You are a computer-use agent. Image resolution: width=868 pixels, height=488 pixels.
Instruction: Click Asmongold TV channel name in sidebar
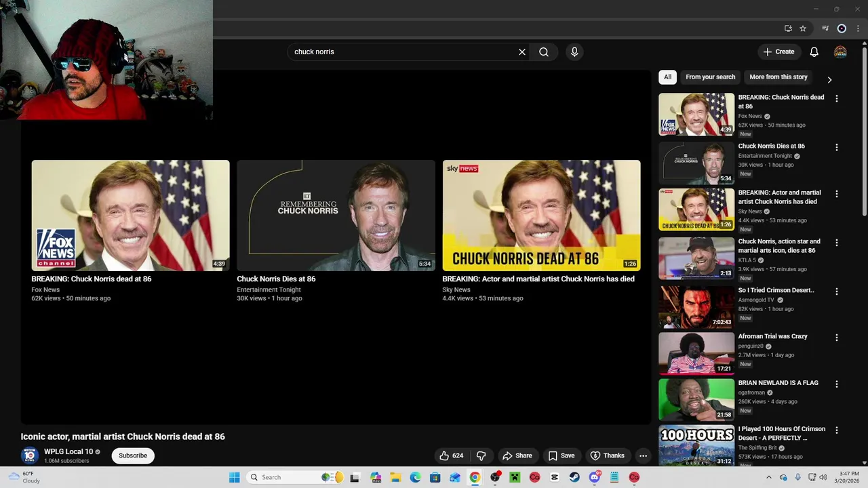pos(756,300)
